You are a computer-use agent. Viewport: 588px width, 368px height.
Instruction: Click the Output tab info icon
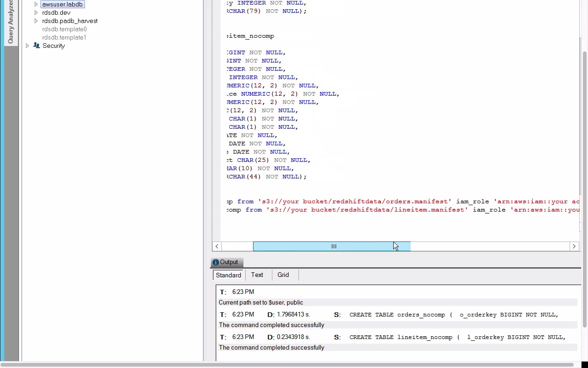pos(215,262)
